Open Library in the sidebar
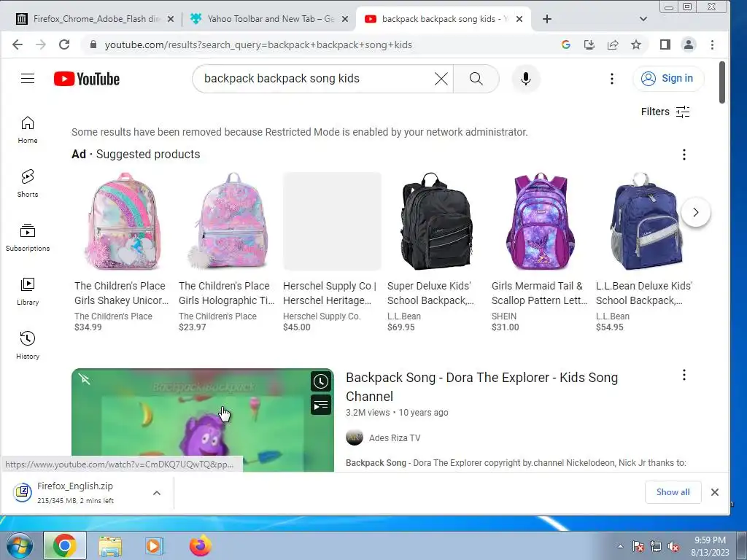Screen dimensions: 747x560 coord(28,291)
